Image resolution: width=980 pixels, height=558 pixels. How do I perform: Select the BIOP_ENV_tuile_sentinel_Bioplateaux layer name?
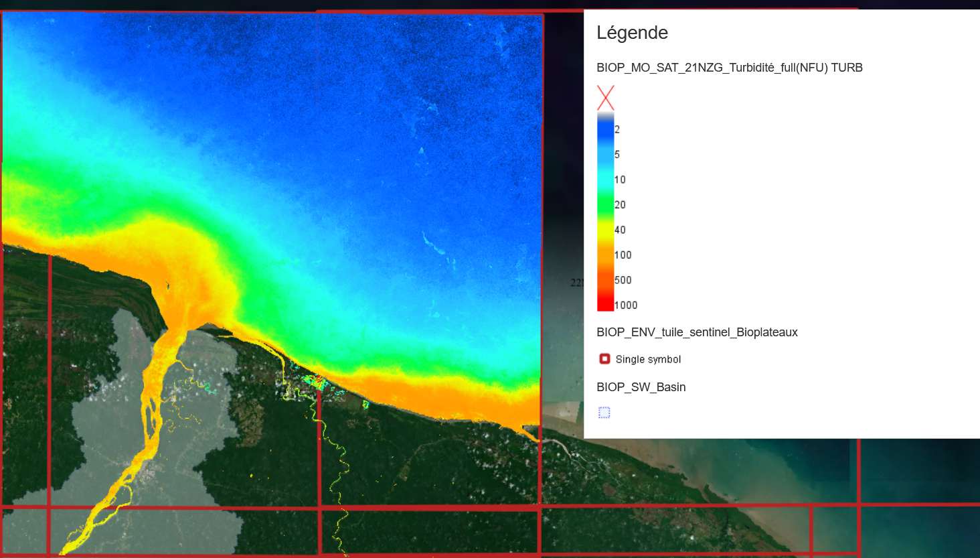pos(697,332)
